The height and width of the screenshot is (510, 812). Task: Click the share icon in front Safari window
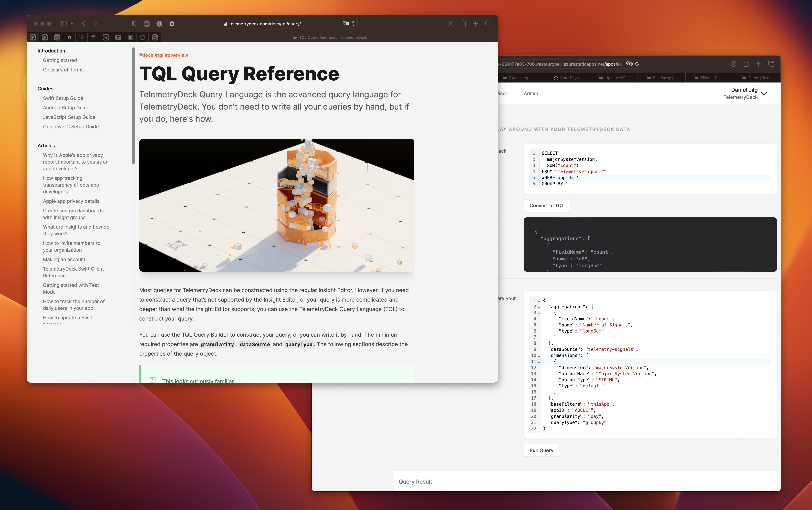[x=463, y=24]
